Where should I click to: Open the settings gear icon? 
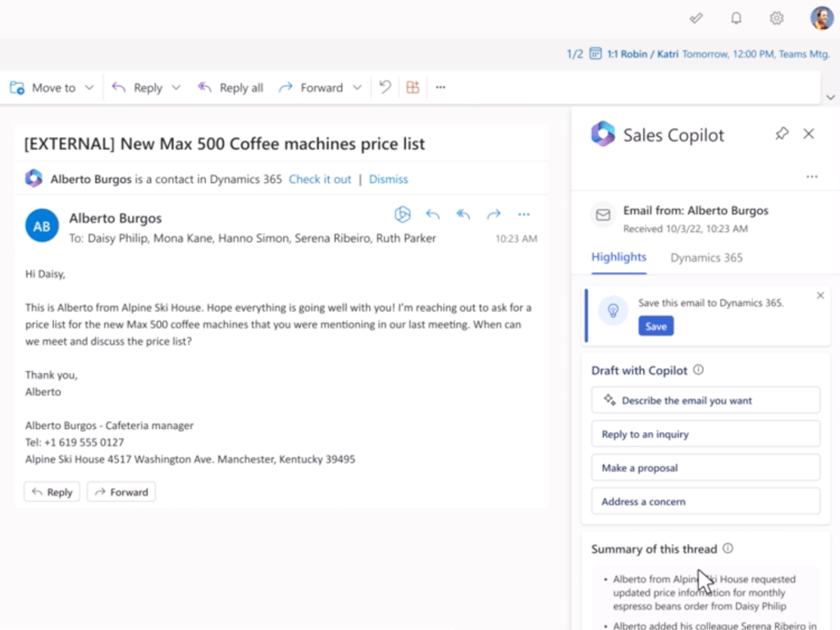point(776,18)
